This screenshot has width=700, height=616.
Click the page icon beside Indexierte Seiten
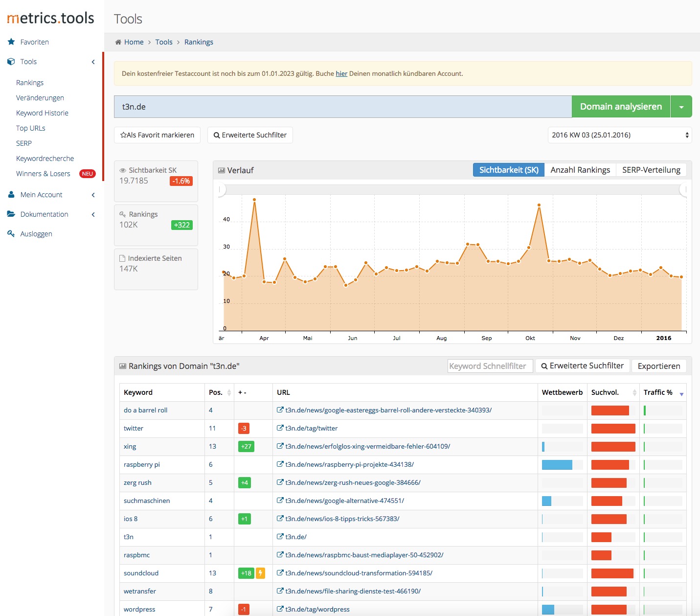122,258
